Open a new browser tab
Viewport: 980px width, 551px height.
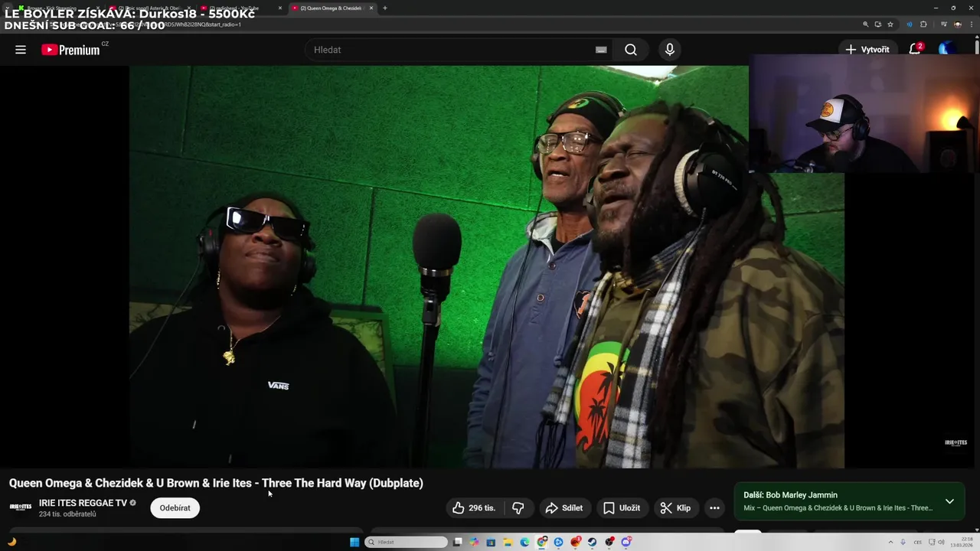click(x=384, y=8)
